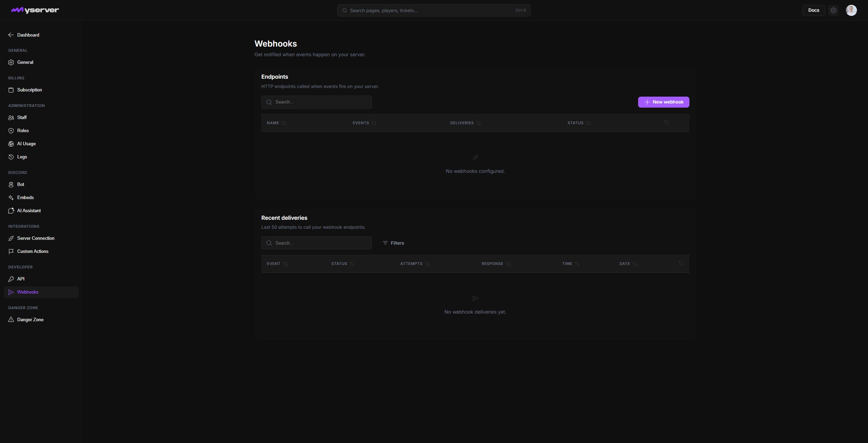Viewport: 868px width, 443px height.
Task: Sort deliveries by Status column
Action: (343, 264)
